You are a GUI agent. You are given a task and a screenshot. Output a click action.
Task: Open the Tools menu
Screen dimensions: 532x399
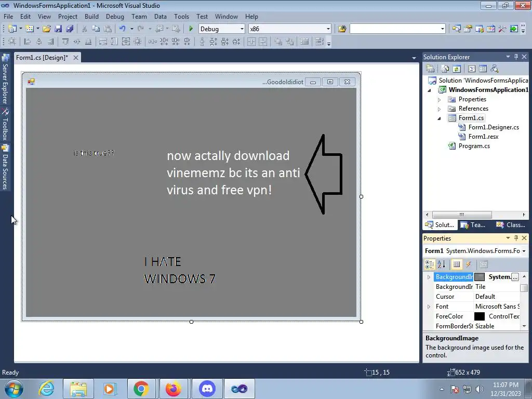pos(181,16)
